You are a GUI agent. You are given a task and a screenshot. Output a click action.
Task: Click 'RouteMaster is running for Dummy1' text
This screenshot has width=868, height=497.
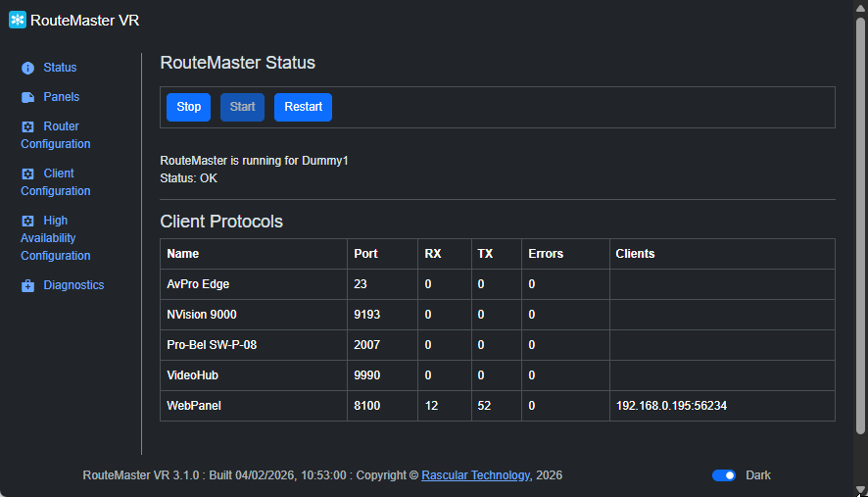254,161
